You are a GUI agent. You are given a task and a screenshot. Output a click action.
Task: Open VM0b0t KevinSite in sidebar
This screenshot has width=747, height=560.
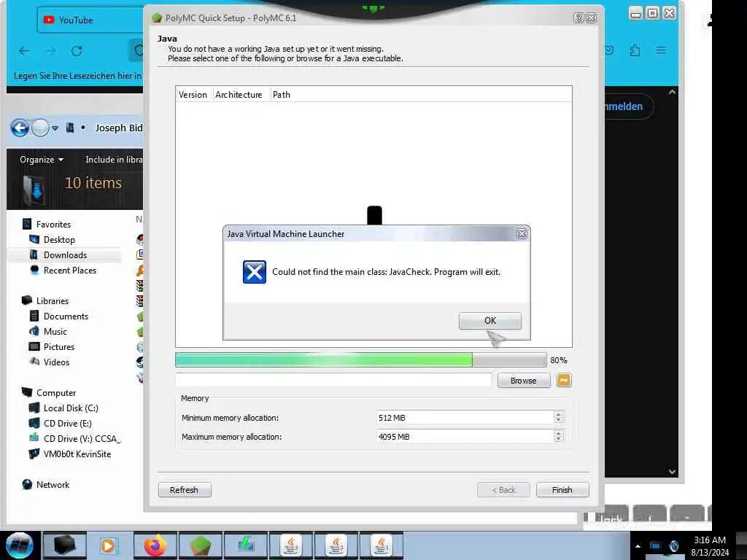click(x=77, y=454)
